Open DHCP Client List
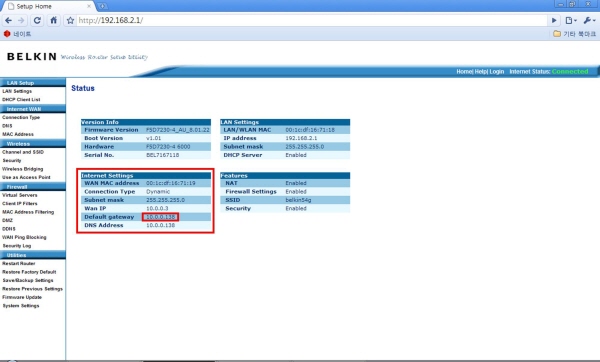 21,99
